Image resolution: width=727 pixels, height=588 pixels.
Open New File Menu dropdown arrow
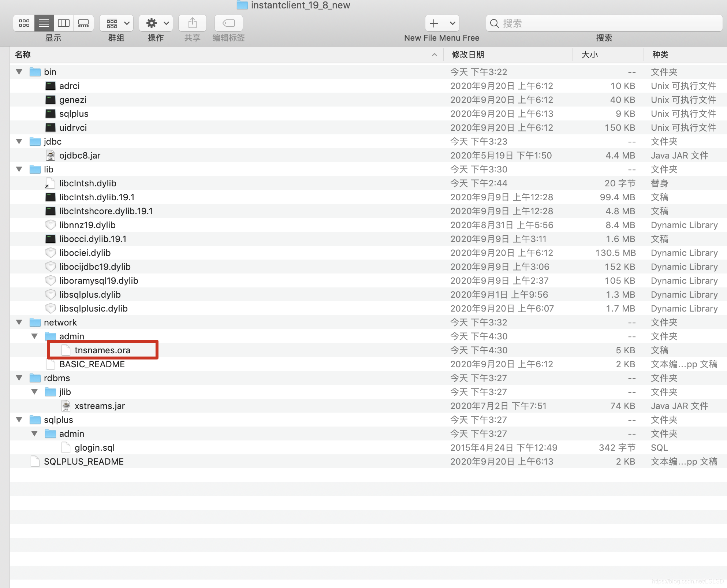coord(452,23)
